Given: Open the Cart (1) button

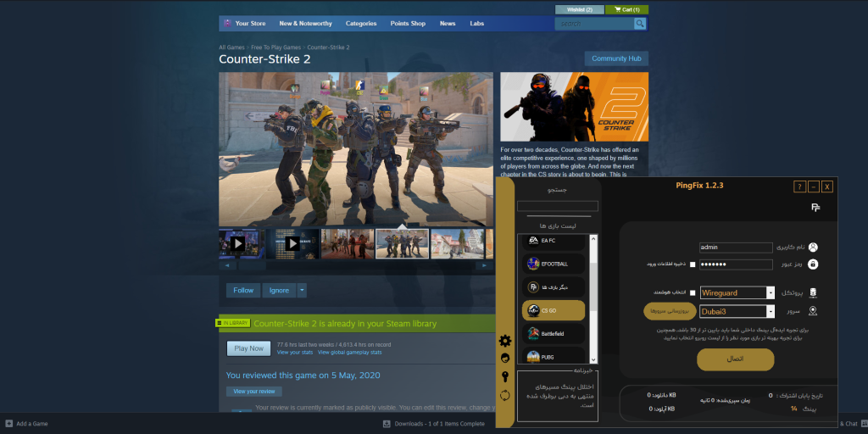Looking at the screenshot, I should point(626,9).
